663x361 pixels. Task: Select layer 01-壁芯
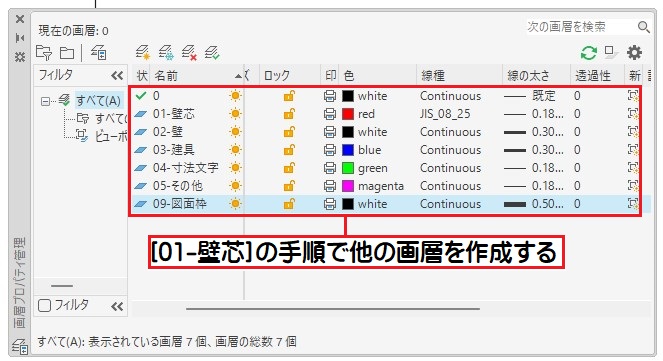(174, 114)
